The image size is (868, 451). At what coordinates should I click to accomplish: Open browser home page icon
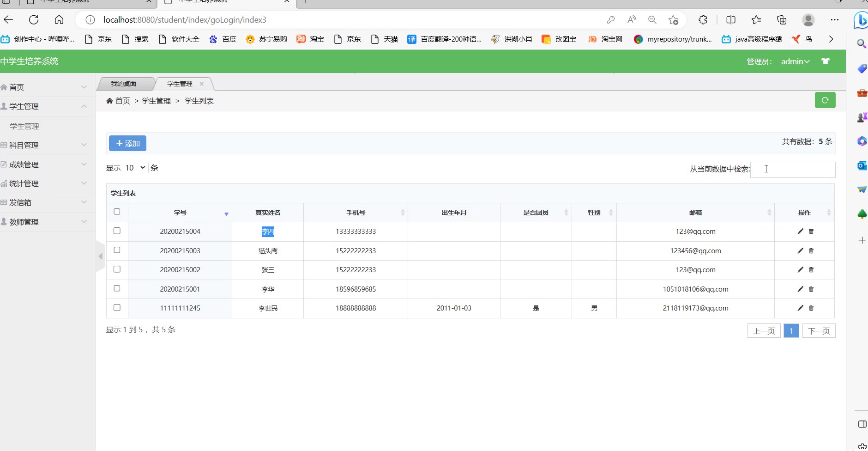[x=59, y=20]
